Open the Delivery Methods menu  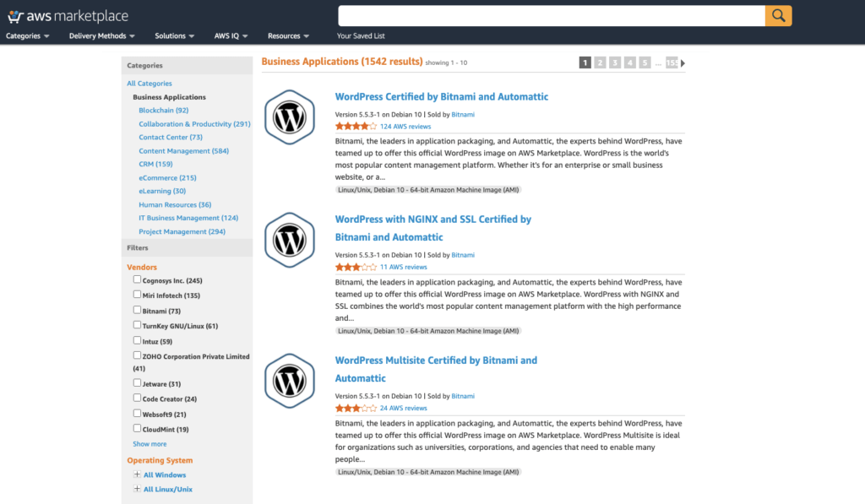pyautogui.click(x=102, y=35)
